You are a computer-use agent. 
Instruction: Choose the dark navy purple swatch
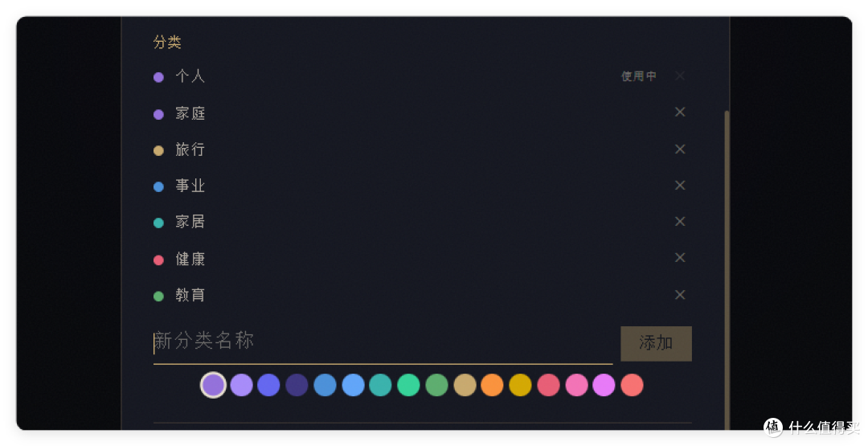[297, 385]
